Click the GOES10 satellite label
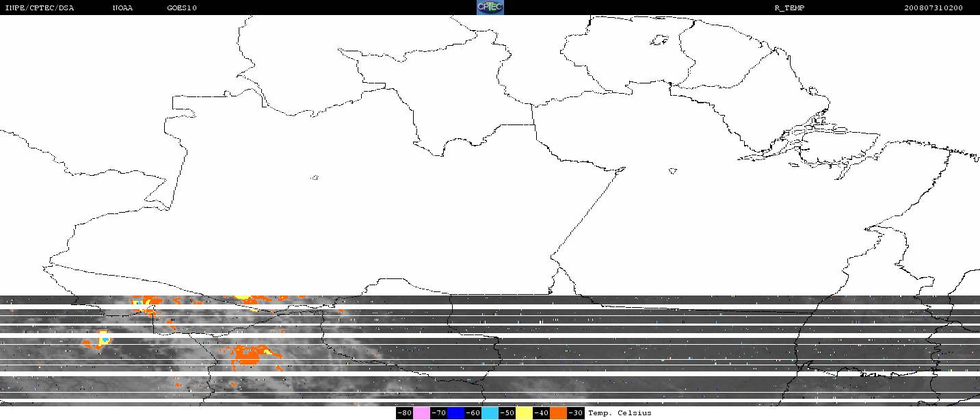This screenshot has width=980, height=420. click(x=182, y=8)
